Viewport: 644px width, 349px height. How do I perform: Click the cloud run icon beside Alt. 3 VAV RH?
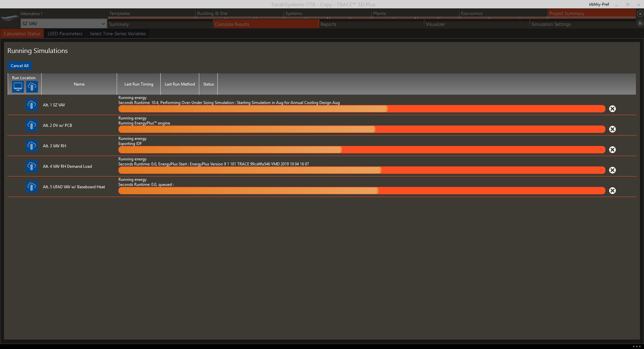32,146
